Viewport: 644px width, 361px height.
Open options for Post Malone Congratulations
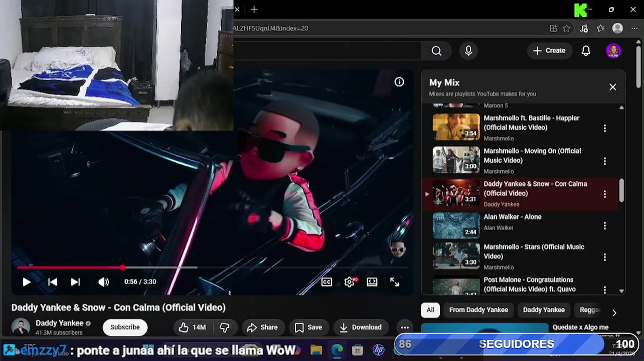(605, 289)
